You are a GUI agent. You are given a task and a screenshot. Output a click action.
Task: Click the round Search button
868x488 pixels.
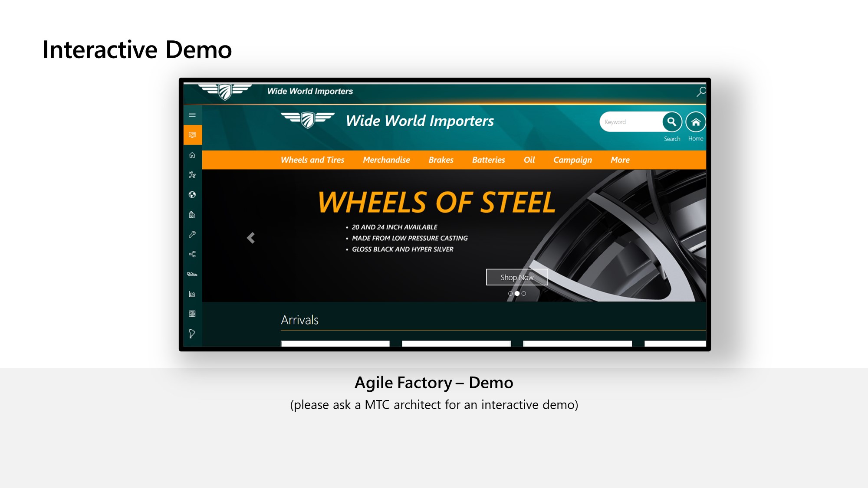pyautogui.click(x=671, y=122)
